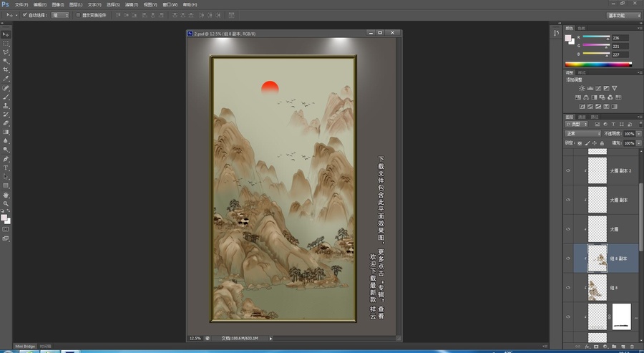Open the 编辑(E) menu
644x353 pixels.
coord(40,4)
